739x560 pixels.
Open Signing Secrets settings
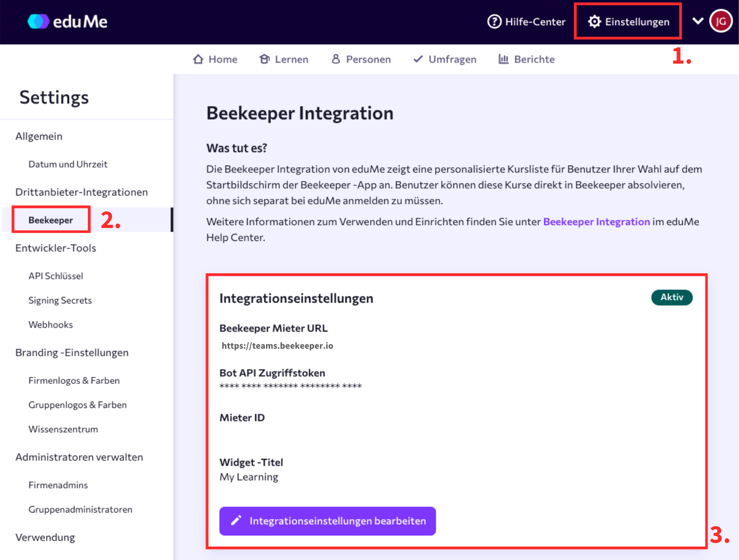point(60,300)
